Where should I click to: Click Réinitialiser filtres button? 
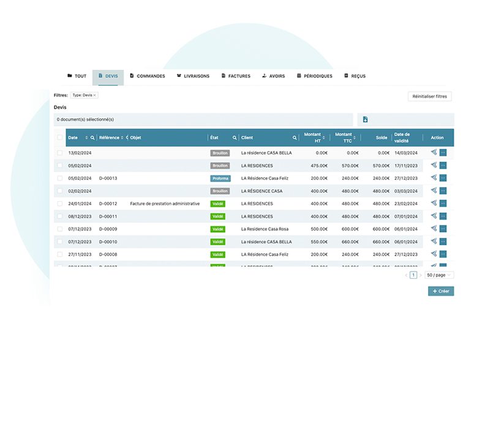[x=429, y=96]
